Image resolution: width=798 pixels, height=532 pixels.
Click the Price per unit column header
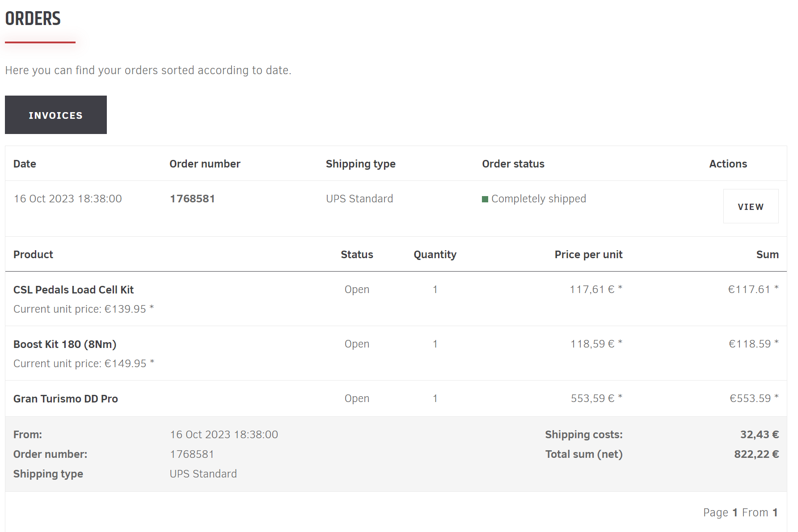(588, 255)
